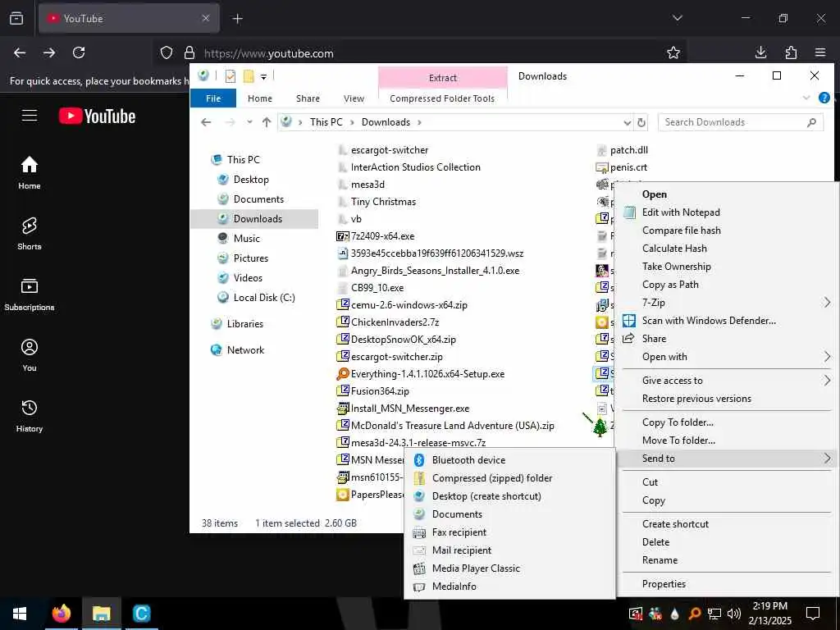Click New folder quick access icon

coord(249,76)
